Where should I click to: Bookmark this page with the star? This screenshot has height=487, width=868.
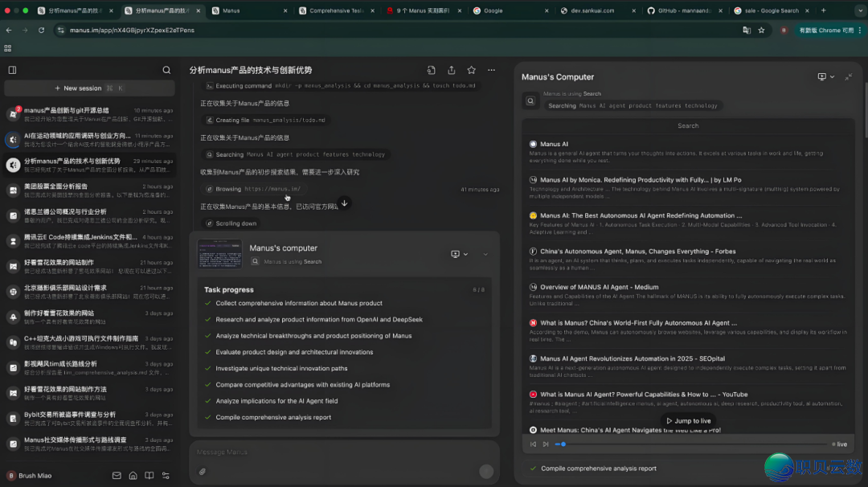point(762,31)
